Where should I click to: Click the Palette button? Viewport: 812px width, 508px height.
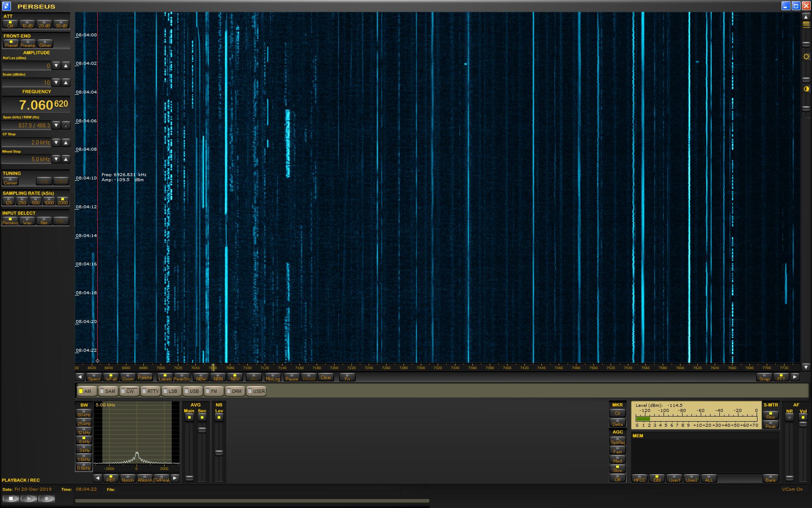pos(145,377)
